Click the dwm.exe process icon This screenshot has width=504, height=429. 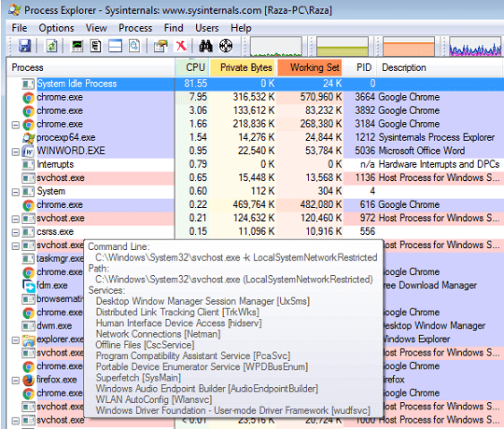(28, 326)
